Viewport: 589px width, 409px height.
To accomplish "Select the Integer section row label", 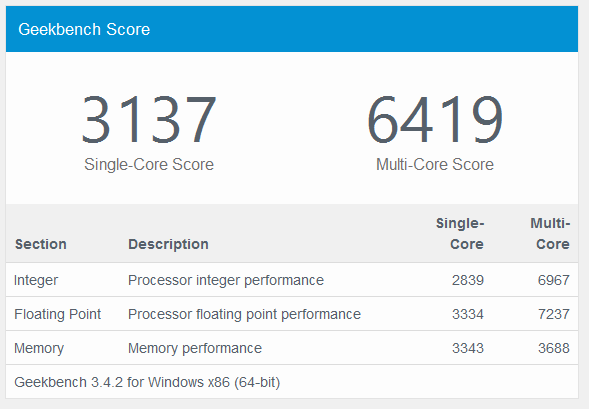I will point(36,280).
